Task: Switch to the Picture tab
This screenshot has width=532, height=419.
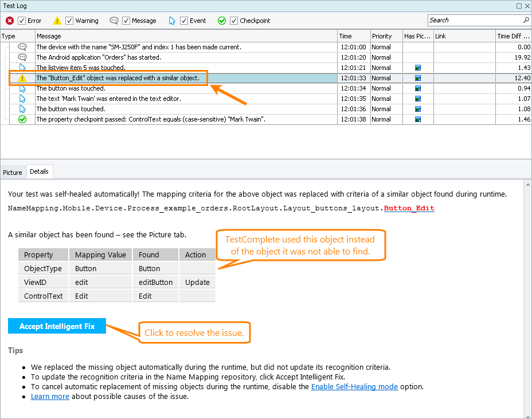Action: point(13,172)
